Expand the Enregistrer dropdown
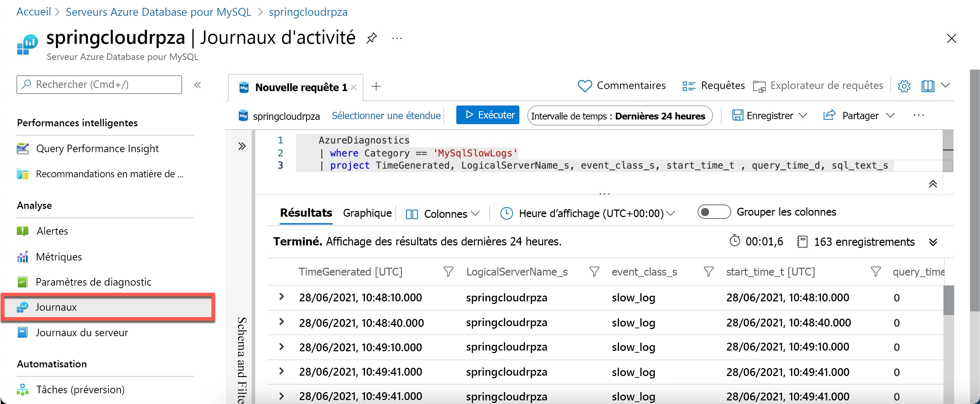This screenshot has width=980, height=404. click(803, 116)
